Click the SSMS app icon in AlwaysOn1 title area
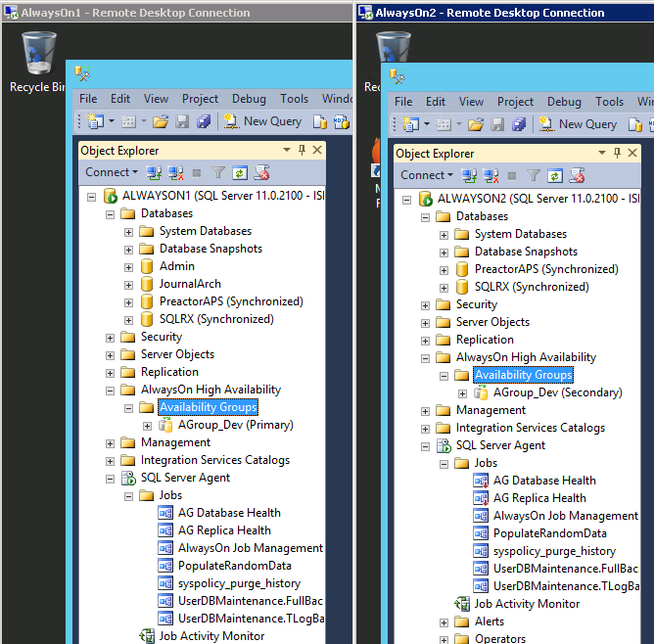654x644 pixels. coord(82,73)
